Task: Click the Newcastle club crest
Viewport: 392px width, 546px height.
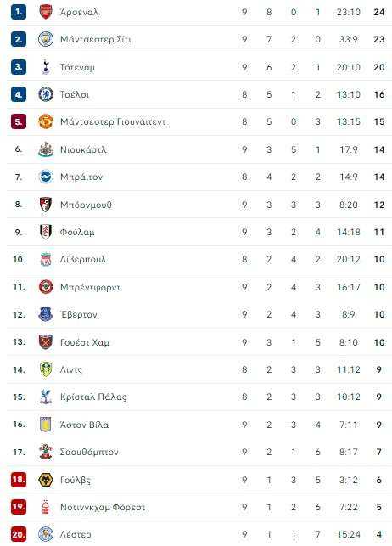Action: tap(46, 149)
